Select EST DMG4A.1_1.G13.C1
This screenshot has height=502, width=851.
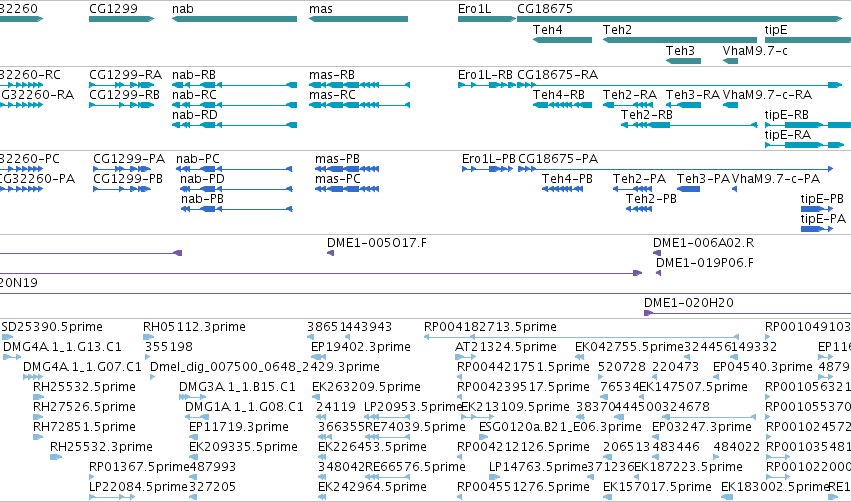coord(12,357)
